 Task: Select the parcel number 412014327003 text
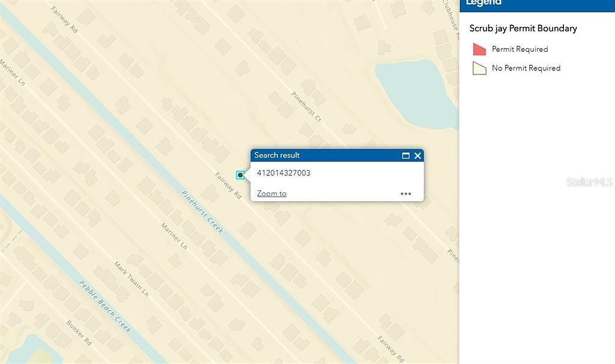pos(283,173)
